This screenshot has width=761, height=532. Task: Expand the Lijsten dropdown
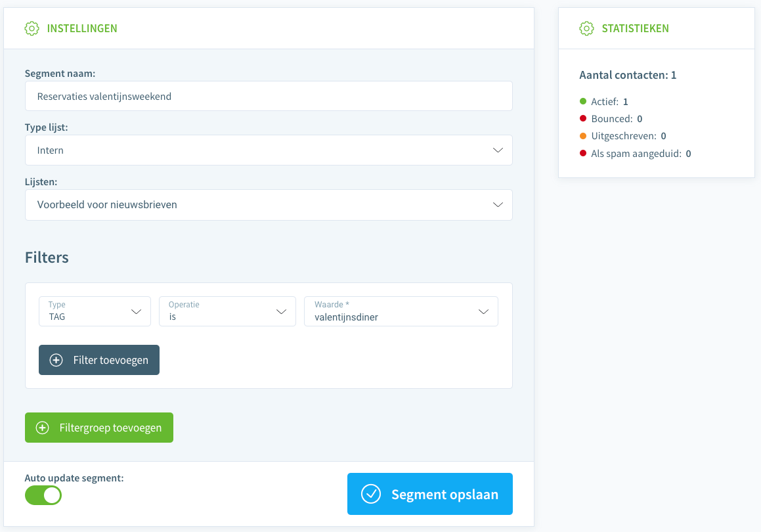[x=269, y=205]
